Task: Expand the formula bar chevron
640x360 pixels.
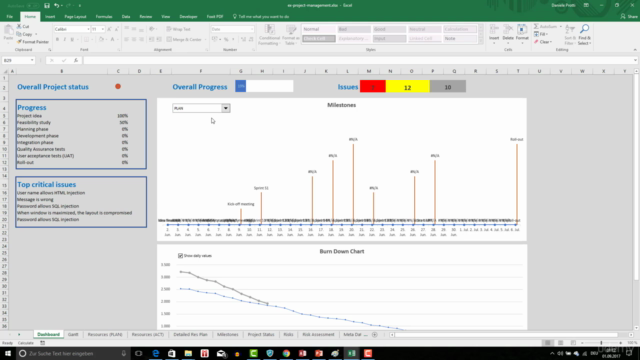Action: tap(635, 60)
